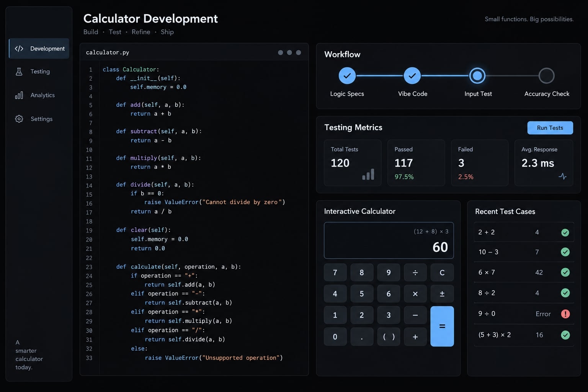Select the 2 + 2 test case text
This screenshot has height=392, width=588.
[486, 232]
